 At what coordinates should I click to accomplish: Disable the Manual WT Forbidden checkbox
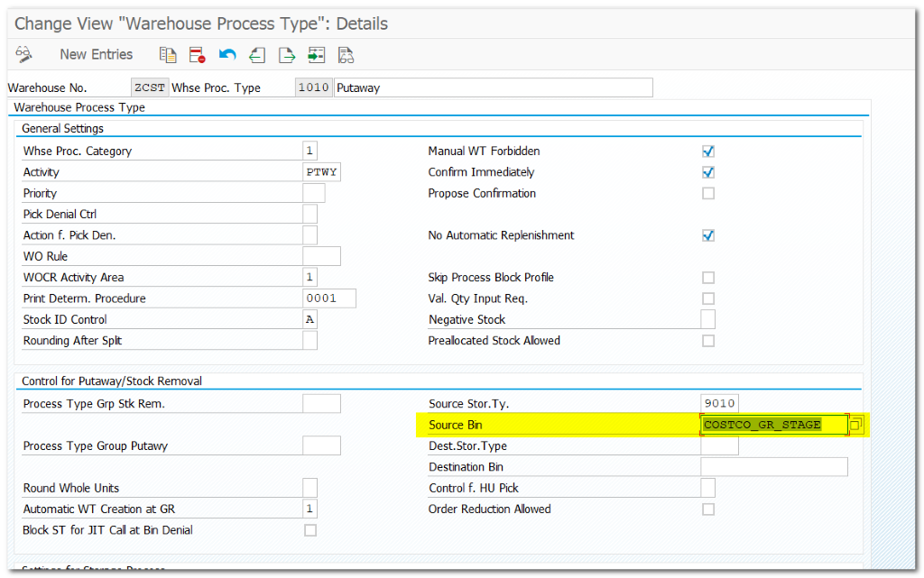point(707,151)
